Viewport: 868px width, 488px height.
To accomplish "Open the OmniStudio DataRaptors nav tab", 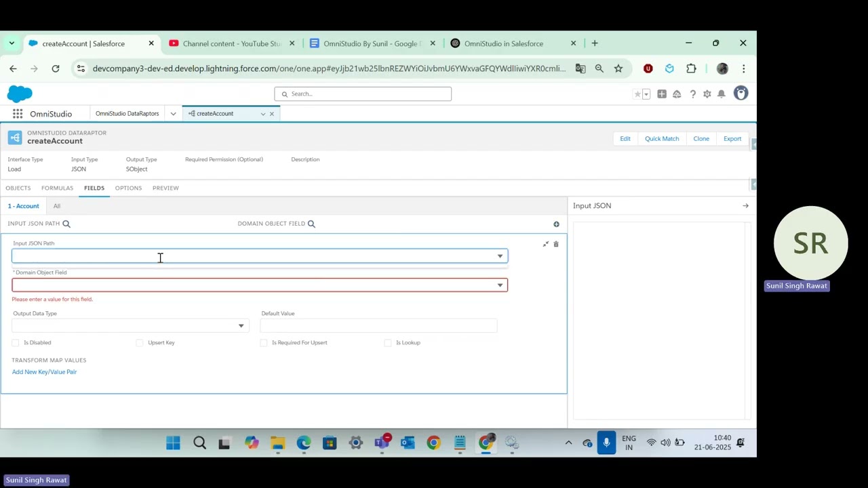I will point(127,114).
